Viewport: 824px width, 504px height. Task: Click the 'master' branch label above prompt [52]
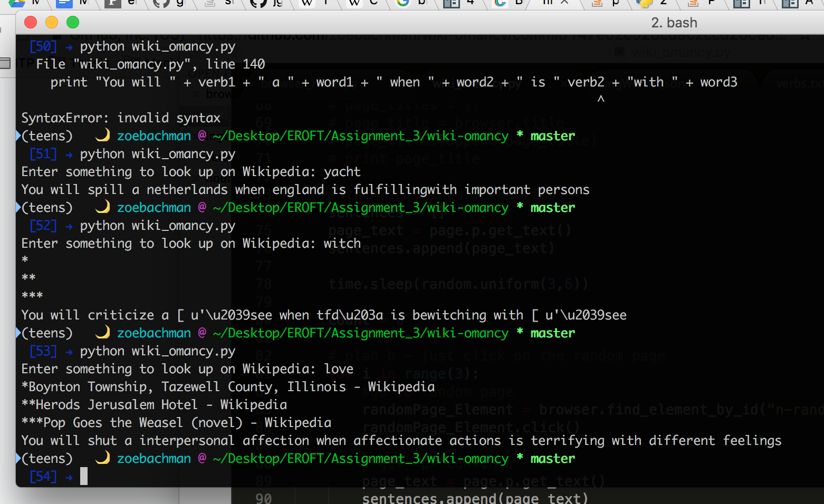tap(552, 208)
